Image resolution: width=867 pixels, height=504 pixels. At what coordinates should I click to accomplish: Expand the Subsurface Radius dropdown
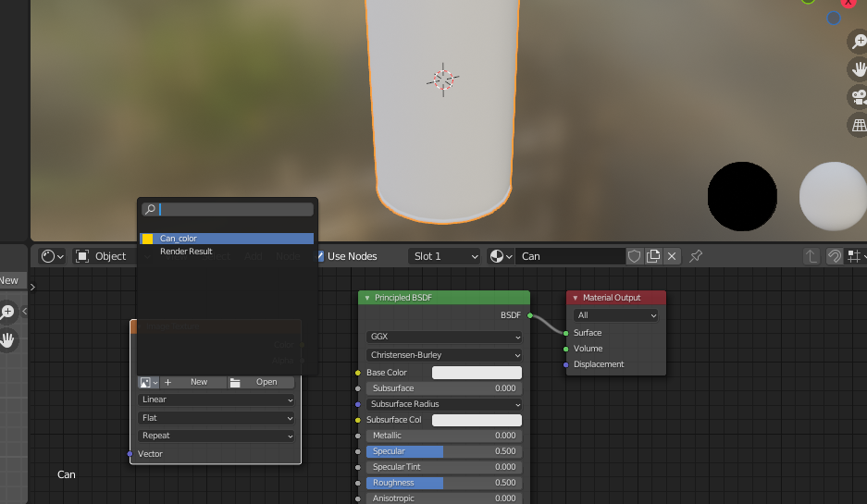click(x=444, y=404)
